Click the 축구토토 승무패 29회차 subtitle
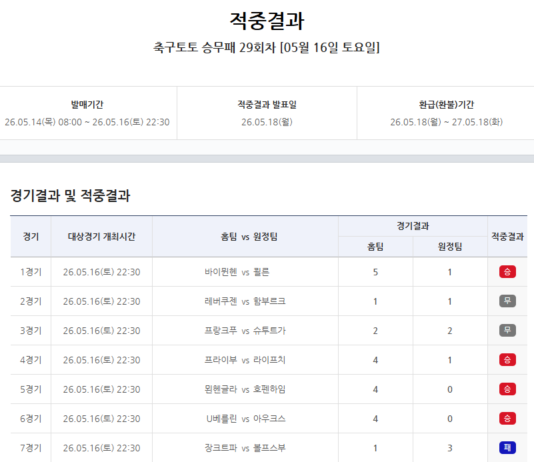 pyautogui.click(x=266, y=47)
